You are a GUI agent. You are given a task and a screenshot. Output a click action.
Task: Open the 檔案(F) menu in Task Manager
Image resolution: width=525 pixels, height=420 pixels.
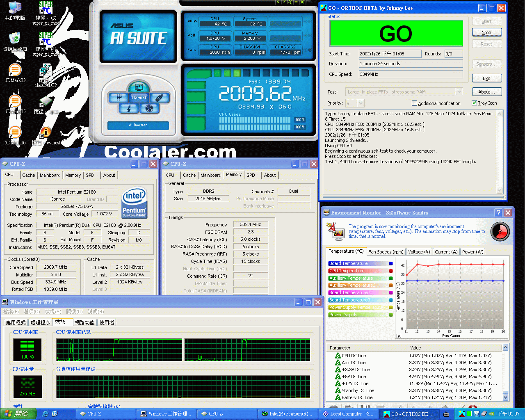[x=11, y=312]
